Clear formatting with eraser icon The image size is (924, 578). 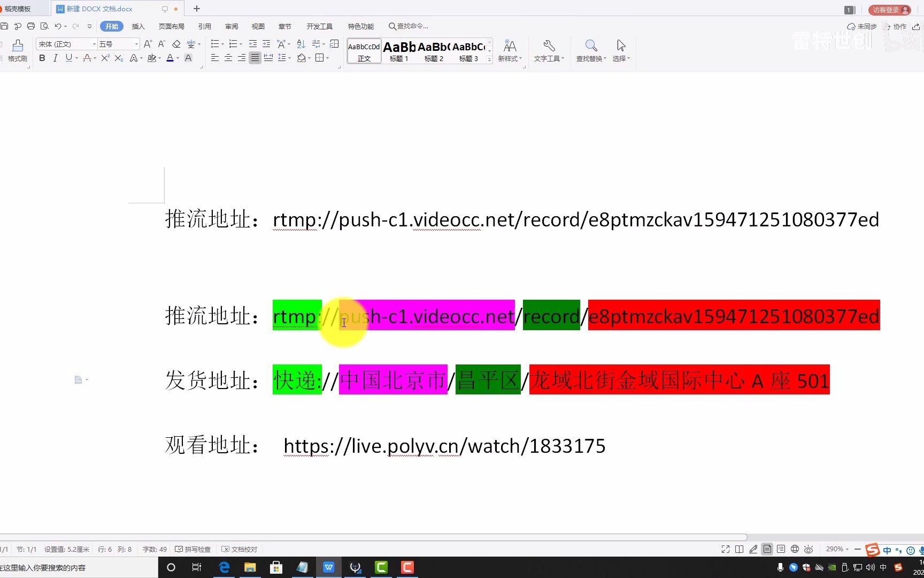176,44
